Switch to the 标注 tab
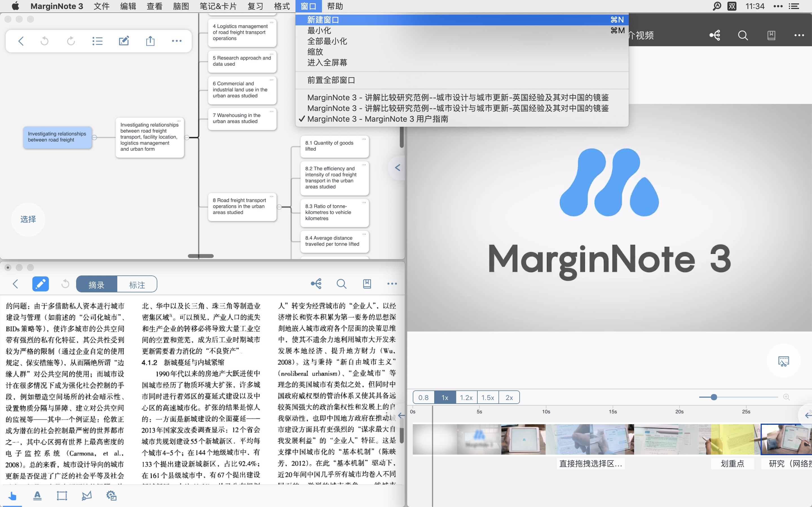Image resolution: width=812 pixels, height=507 pixels. (x=137, y=284)
